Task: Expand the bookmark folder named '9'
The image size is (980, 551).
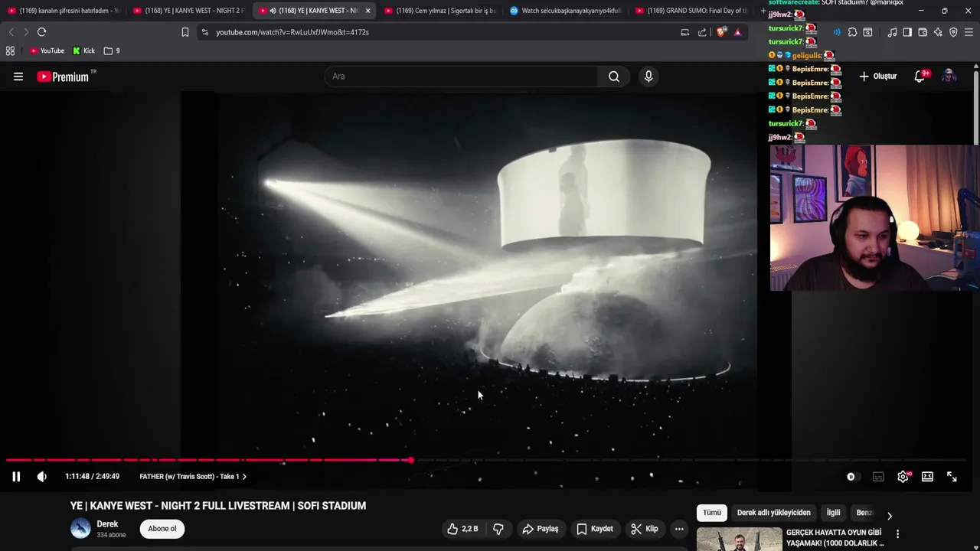Action: pyautogui.click(x=112, y=51)
